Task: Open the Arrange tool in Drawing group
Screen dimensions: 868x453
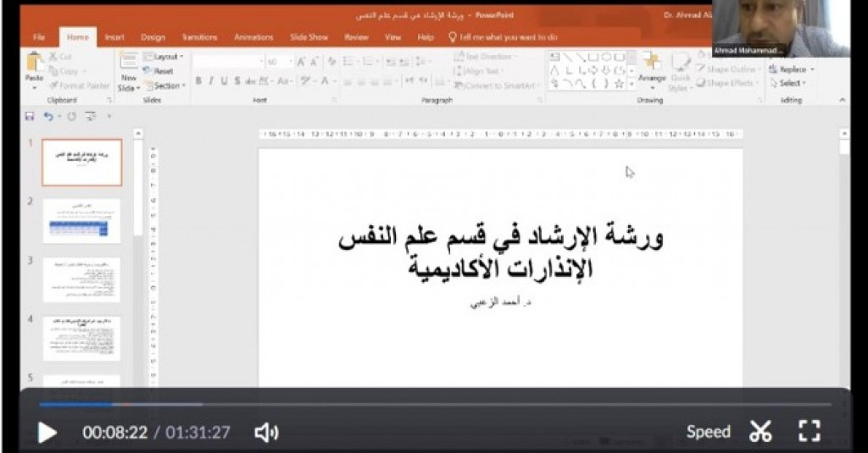Action: (651, 66)
